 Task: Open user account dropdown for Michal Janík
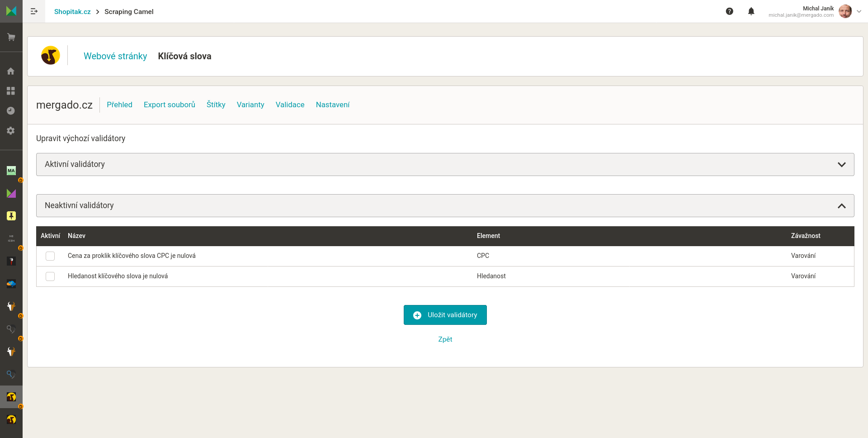pos(859,11)
